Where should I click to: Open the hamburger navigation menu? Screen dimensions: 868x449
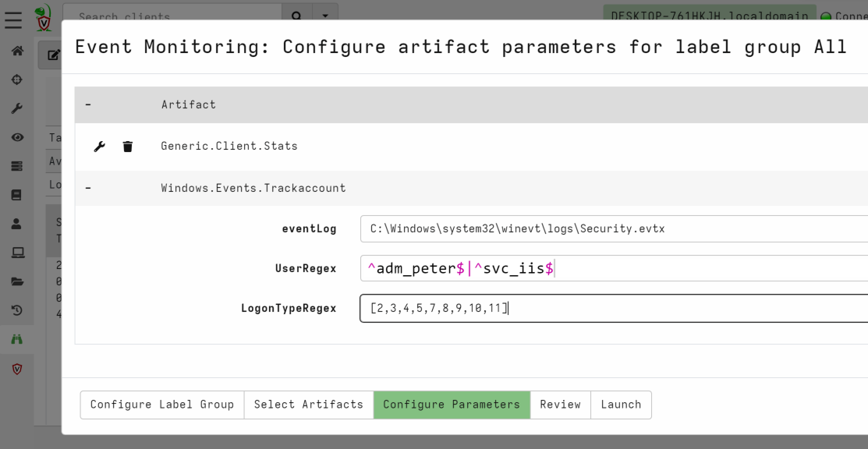[13, 20]
